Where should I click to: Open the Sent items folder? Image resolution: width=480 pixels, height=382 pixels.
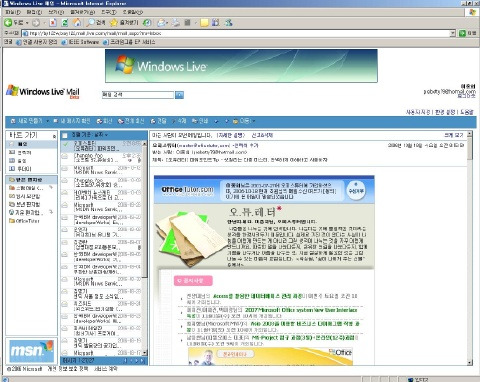(x=25, y=204)
